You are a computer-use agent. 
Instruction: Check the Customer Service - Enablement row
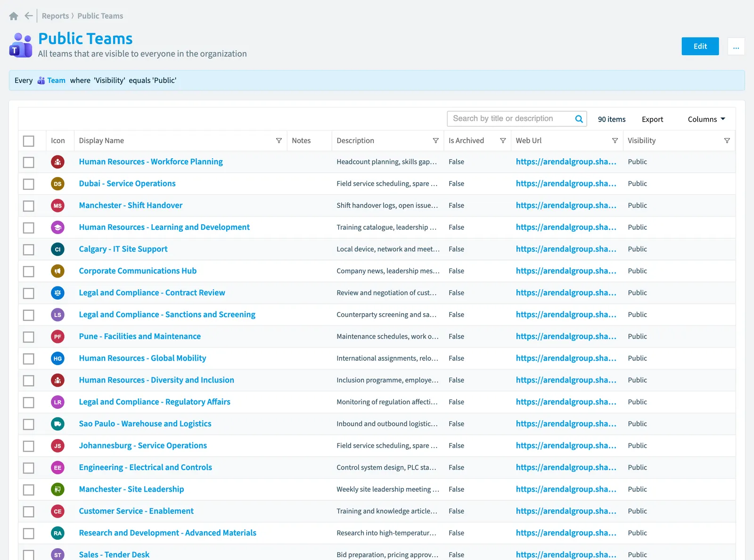[x=29, y=511]
